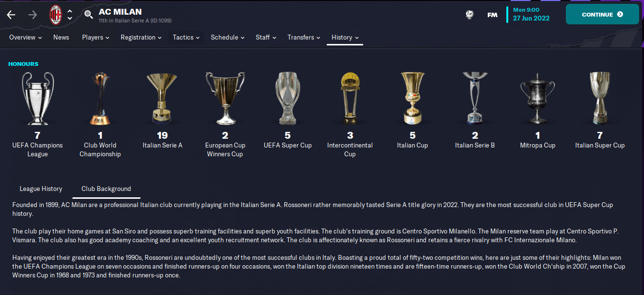Viewport: 644px width, 295px height.
Task: Switch to next club with down chevron
Action: (x=70, y=19)
